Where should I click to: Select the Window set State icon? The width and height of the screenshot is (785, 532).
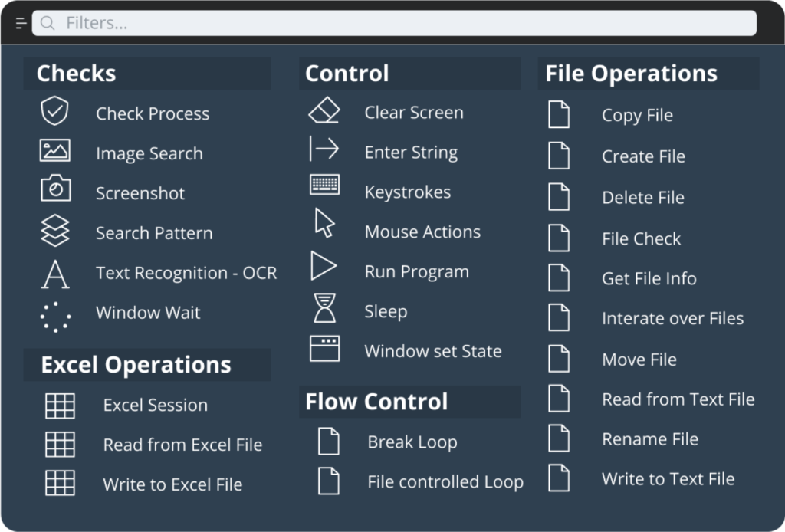(324, 350)
